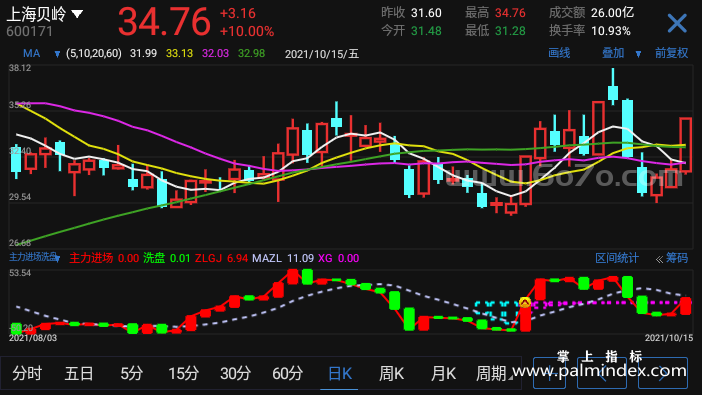Switch to the 五日 five-day tab
The height and width of the screenshot is (395, 702).
coord(79,373)
